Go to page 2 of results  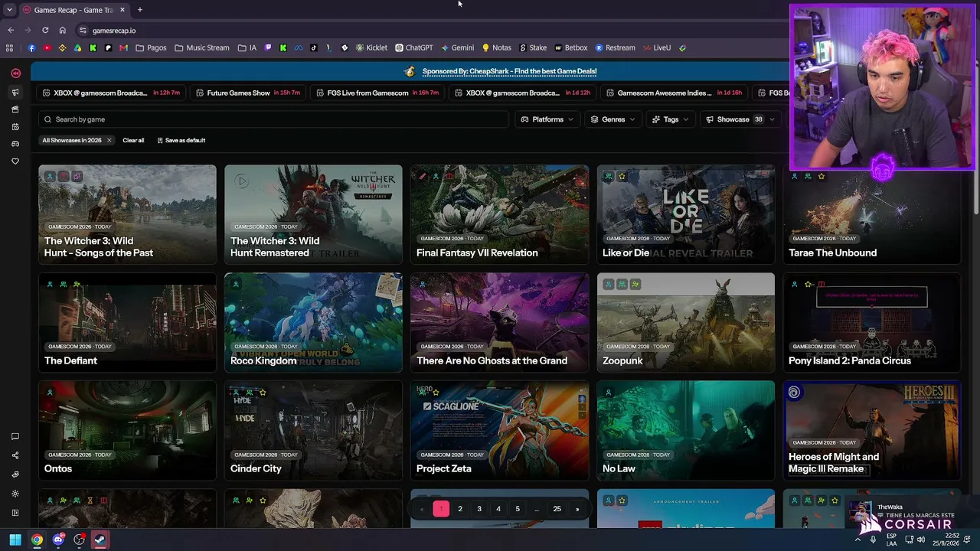[x=460, y=509]
